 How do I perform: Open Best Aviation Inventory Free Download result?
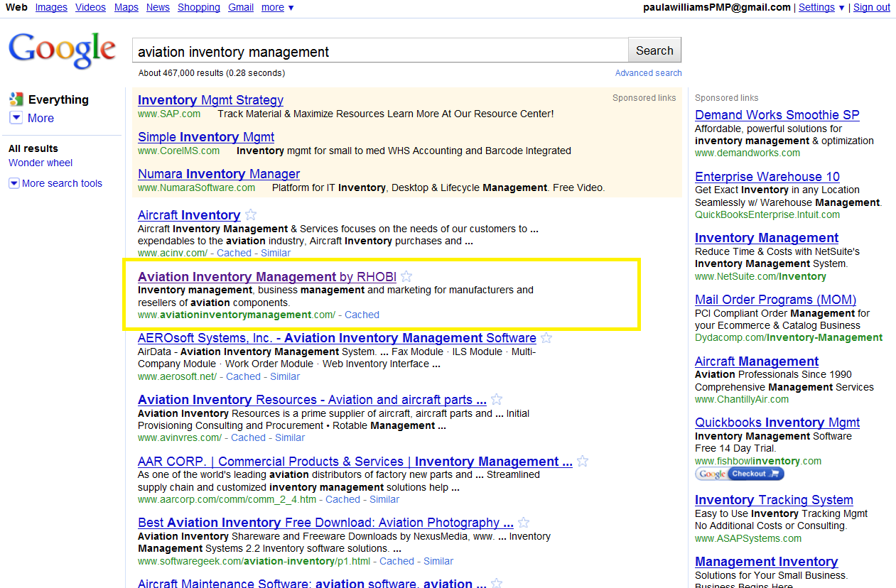tap(325, 523)
